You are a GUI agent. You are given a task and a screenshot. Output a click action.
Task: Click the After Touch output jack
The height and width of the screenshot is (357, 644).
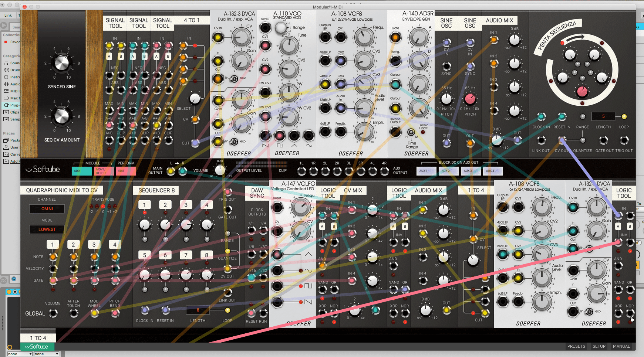pos(74,313)
